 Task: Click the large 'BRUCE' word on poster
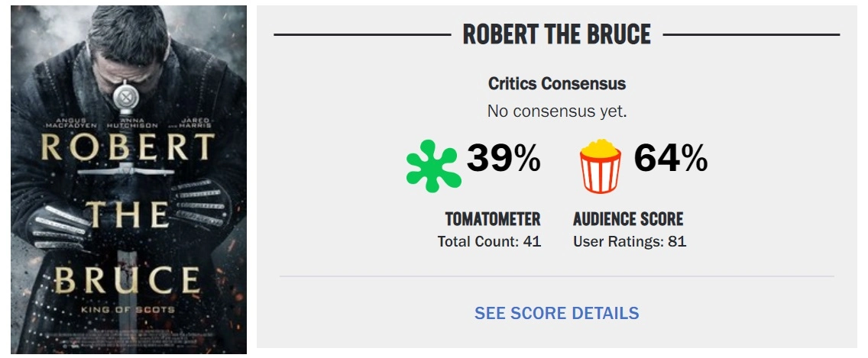coord(128,280)
